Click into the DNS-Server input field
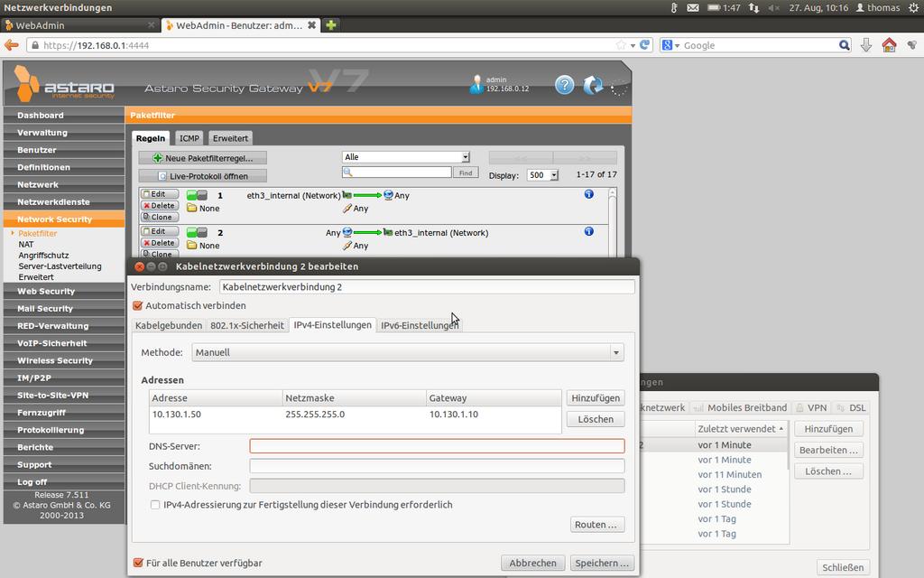 coord(437,446)
